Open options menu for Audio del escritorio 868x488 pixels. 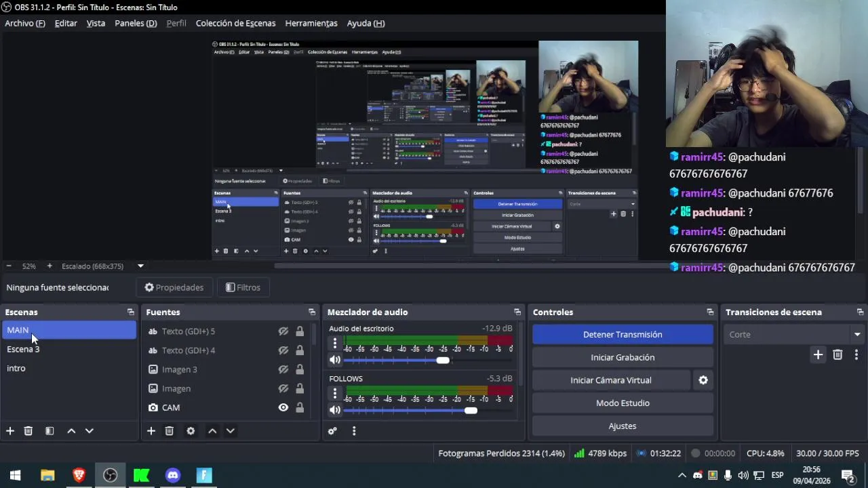[334, 344]
